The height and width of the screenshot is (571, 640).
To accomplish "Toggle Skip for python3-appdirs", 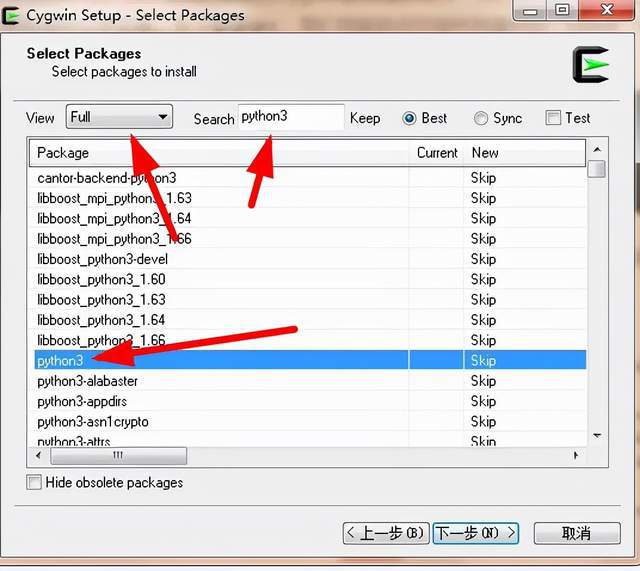I will click(483, 402).
